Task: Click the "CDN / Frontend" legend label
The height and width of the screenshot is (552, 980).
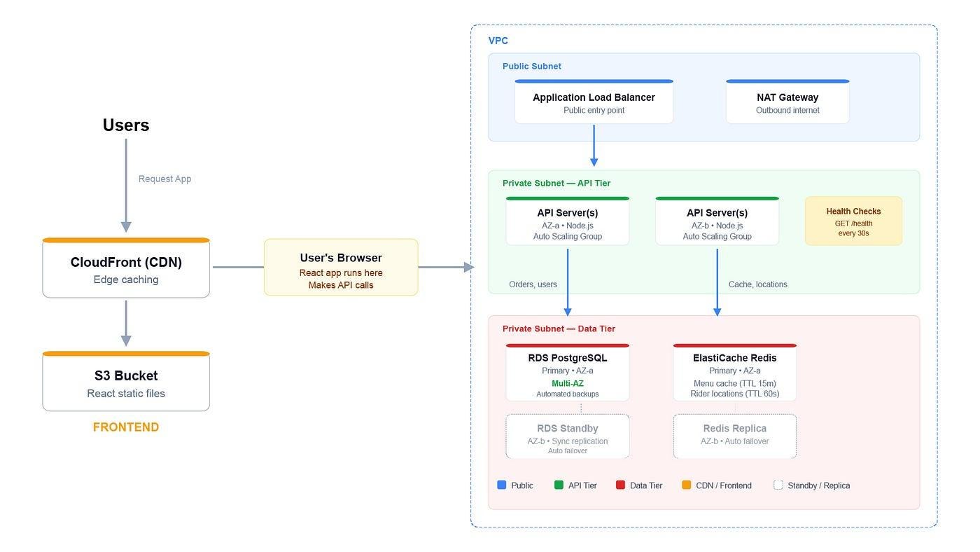Action: coord(724,485)
